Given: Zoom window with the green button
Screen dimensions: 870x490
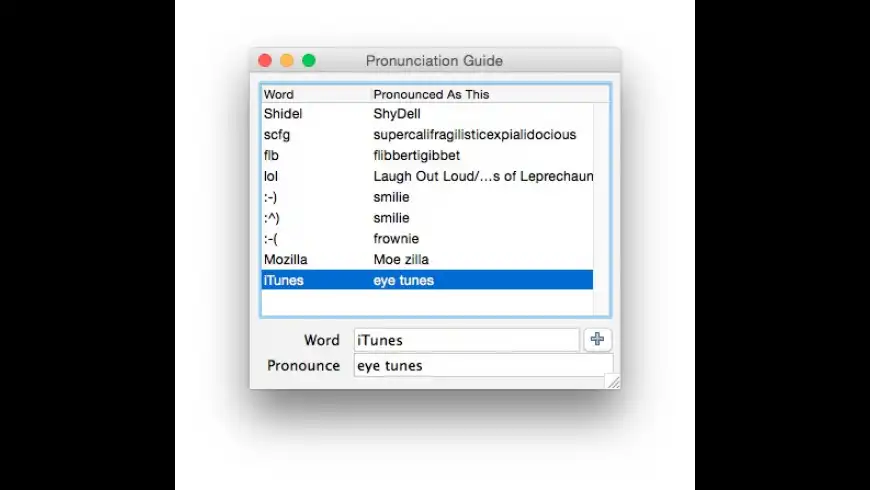Looking at the screenshot, I should [x=309, y=60].
